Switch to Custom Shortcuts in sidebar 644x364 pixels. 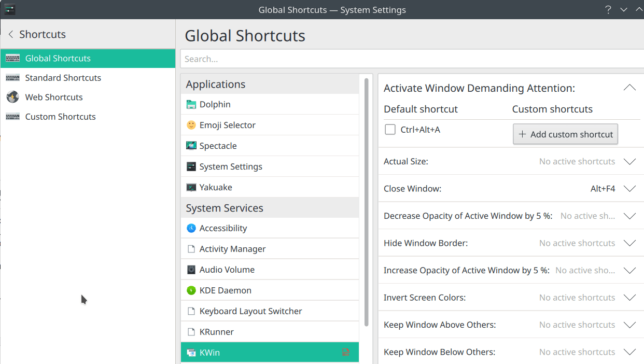60,117
